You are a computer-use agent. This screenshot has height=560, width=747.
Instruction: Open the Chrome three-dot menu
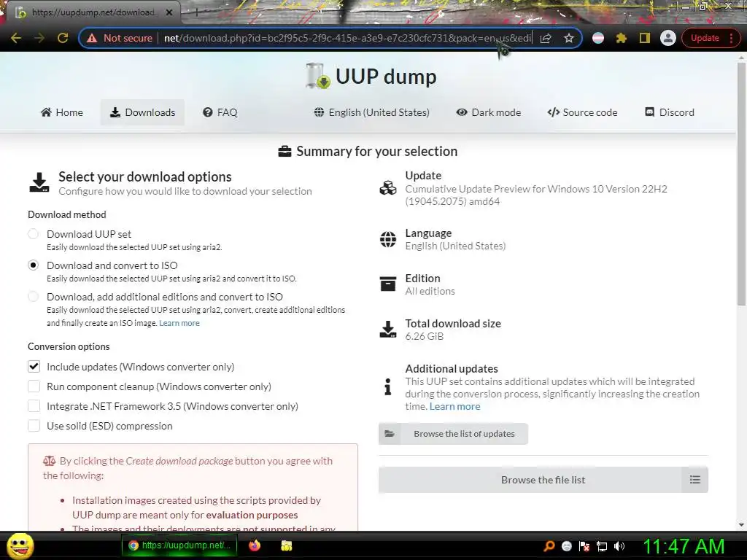[731, 38]
